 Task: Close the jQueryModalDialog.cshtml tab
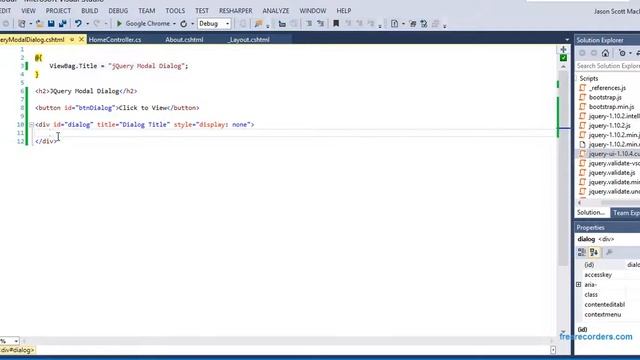coord(81,40)
